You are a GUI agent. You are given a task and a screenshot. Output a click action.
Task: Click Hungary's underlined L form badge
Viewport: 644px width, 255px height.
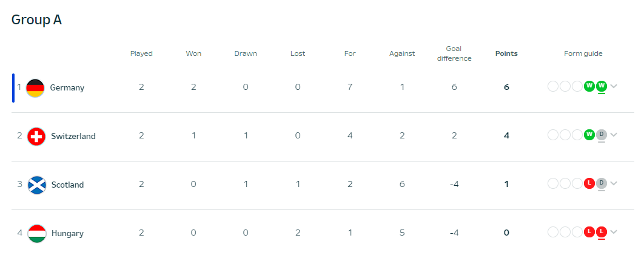click(x=601, y=232)
